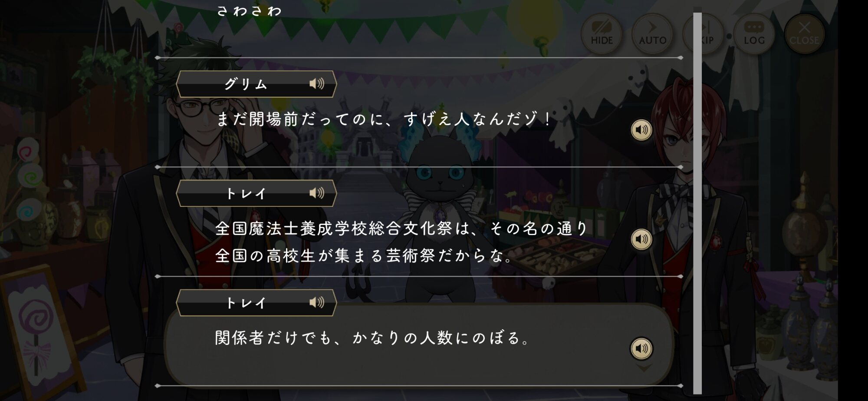The height and width of the screenshot is (401, 868).
Task: Open the LOG button
Action: [x=754, y=34]
